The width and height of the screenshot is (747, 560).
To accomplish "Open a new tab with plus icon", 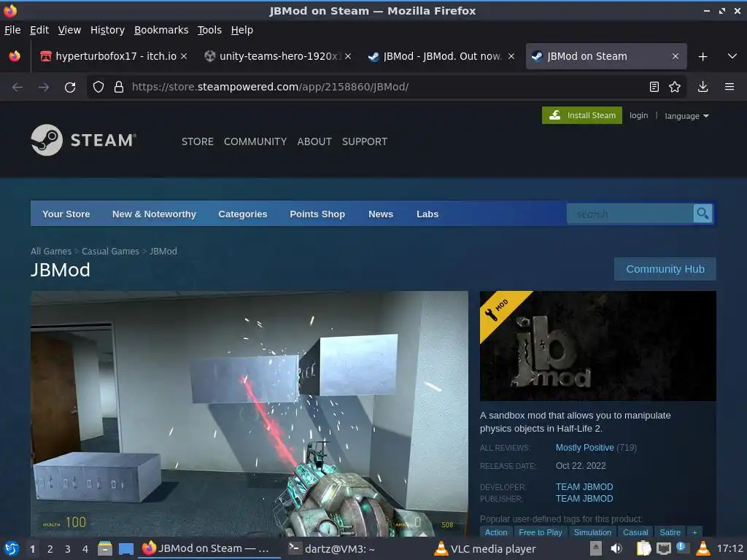I will pos(703,57).
